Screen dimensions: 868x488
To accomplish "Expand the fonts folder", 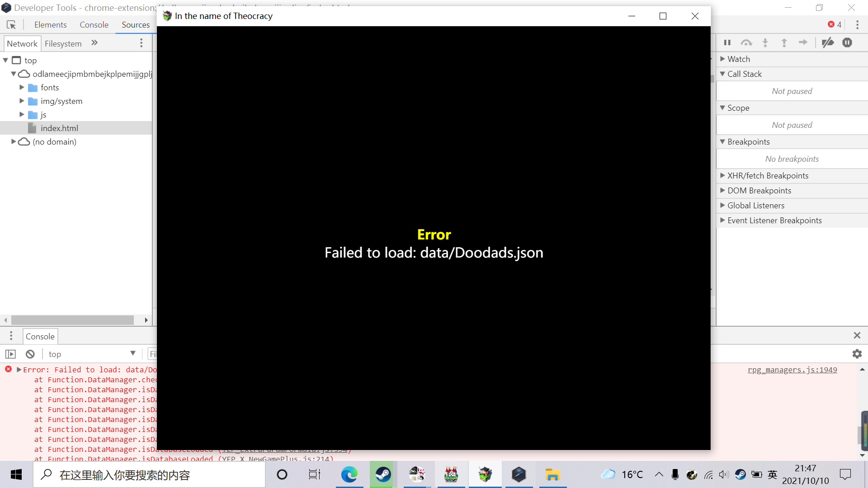I will pyautogui.click(x=22, y=87).
